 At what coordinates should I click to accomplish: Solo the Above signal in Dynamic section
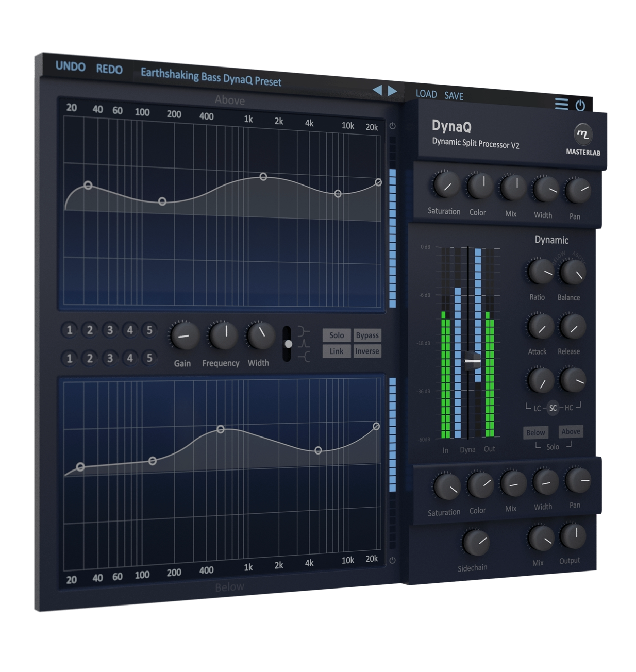click(571, 432)
